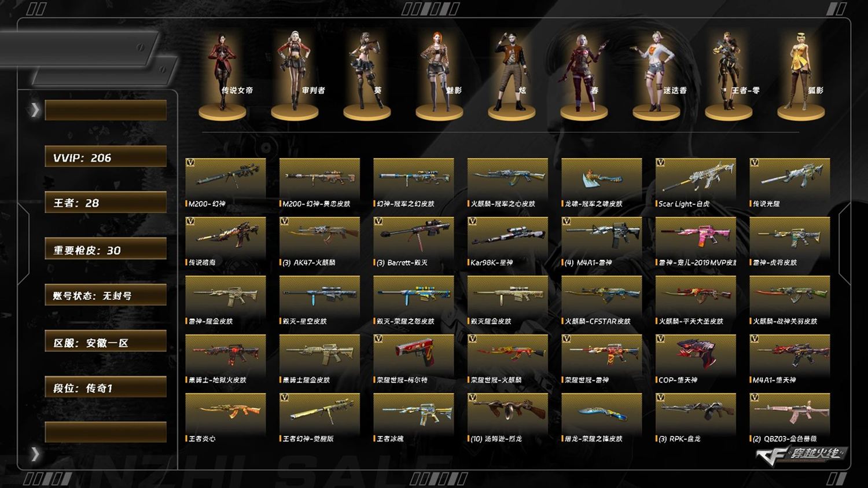Expand the top chevron arrow in sidebar
868x488 pixels.
[35, 109]
